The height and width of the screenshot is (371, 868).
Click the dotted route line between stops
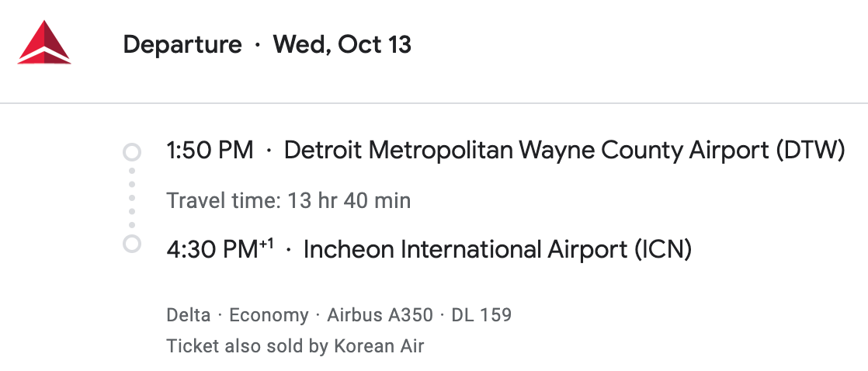tap(132, 198)
